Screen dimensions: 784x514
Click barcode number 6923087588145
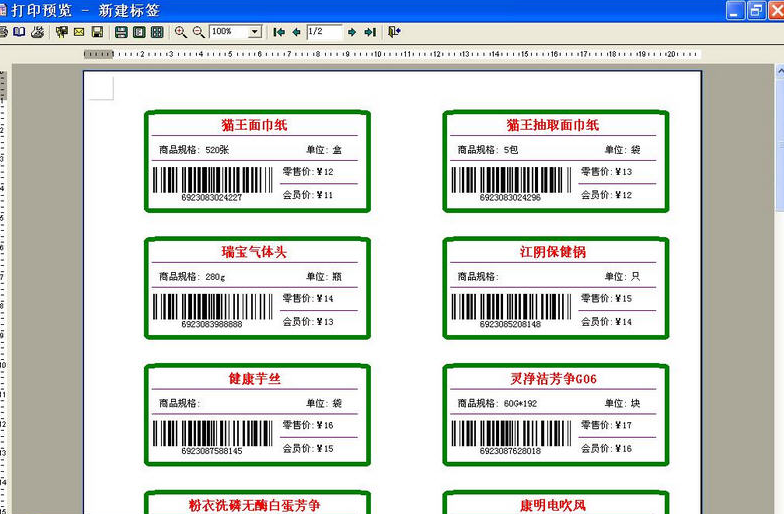pos(212,450)
